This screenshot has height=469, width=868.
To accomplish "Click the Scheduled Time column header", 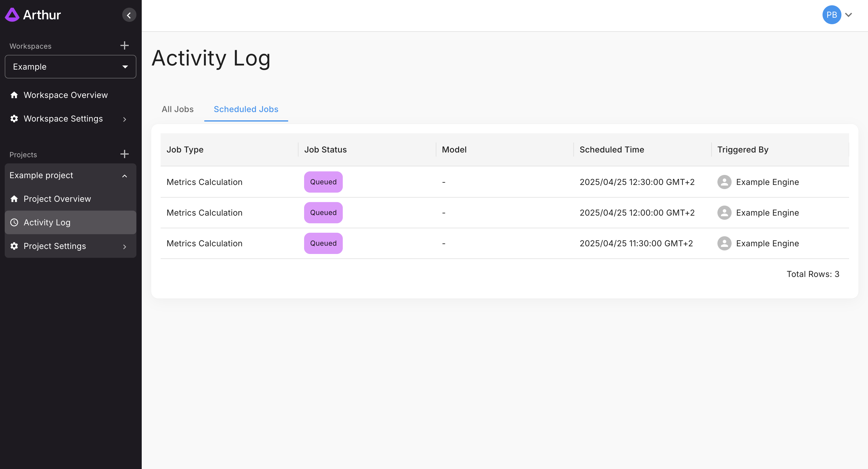I will [x=611, y=150].
